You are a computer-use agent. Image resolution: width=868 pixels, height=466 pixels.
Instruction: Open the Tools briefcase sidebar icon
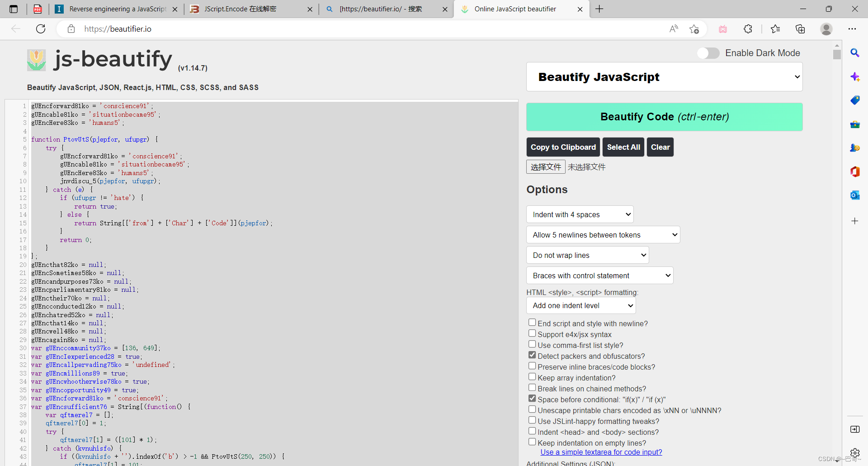tap(855, 124)
